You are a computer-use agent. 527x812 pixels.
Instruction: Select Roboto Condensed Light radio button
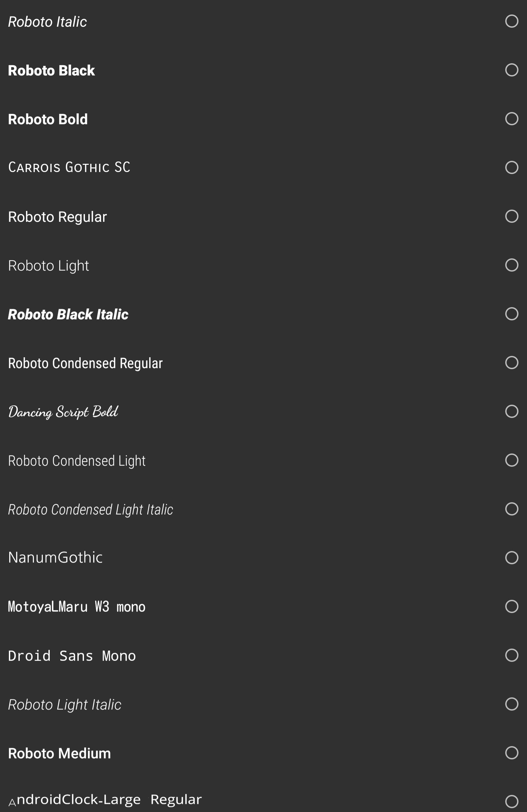511,460
